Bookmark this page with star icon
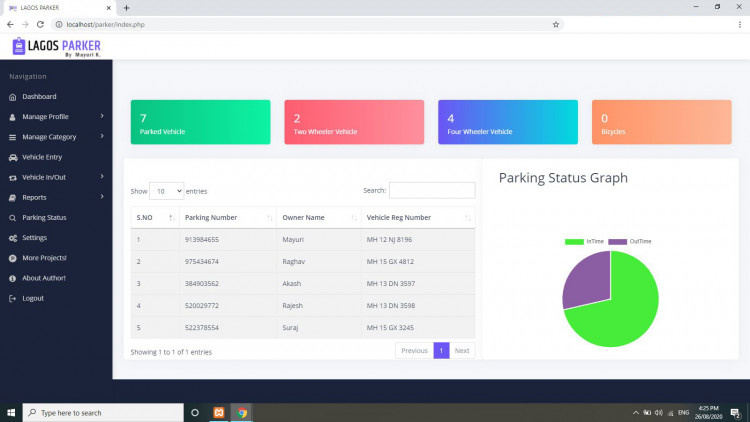The height and width of the screenshot is (422, 750). (x=556, y=24)
